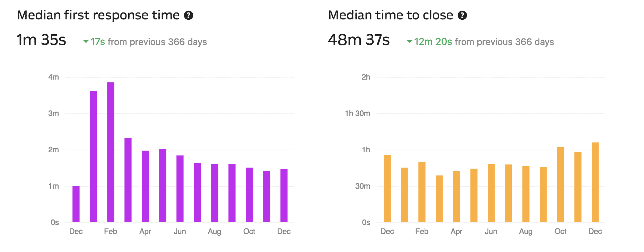Screen dimensions: 644x252
Task: Click the purple bar above Aug
Action: (215, 193)
